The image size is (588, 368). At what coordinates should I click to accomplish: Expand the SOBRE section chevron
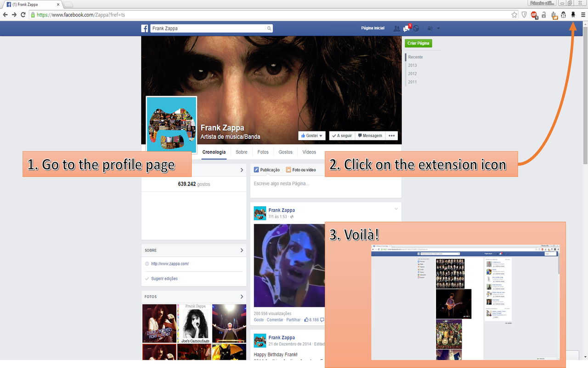(242, 250)
